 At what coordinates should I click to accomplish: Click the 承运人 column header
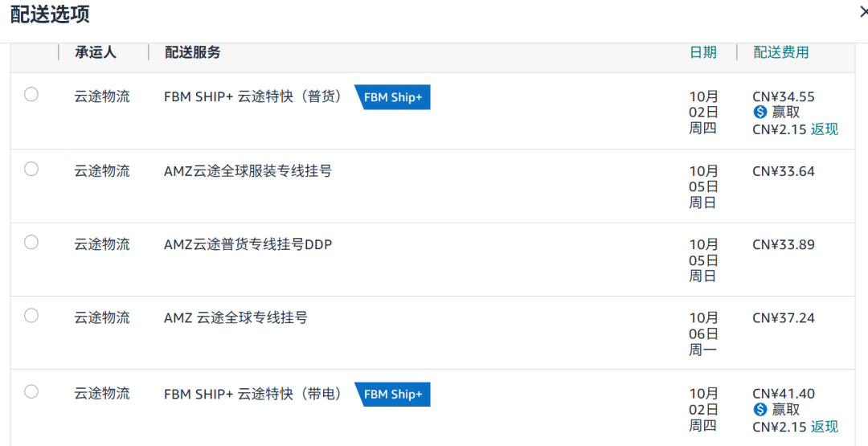tap(96, 52)
